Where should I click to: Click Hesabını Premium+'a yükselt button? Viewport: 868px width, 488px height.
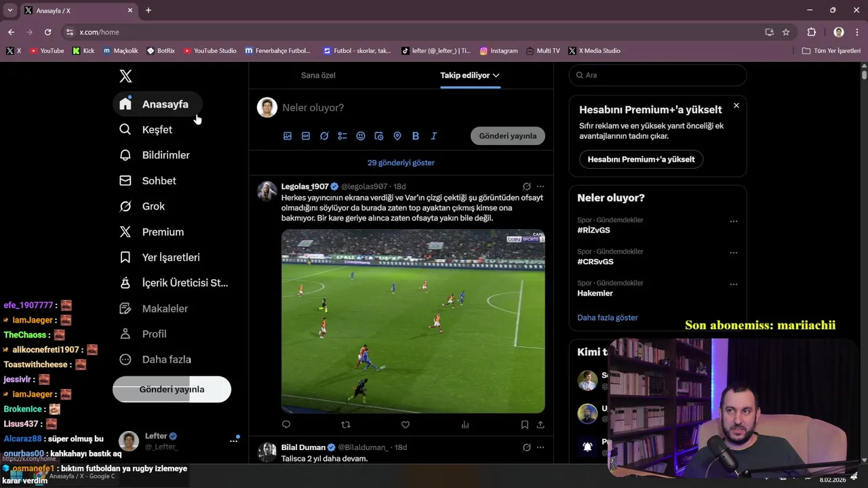pyautogui.click(x=641, y=159)
